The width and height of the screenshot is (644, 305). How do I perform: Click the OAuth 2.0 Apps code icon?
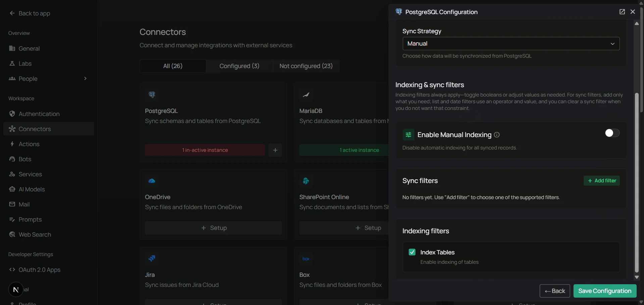click(12, 270)
